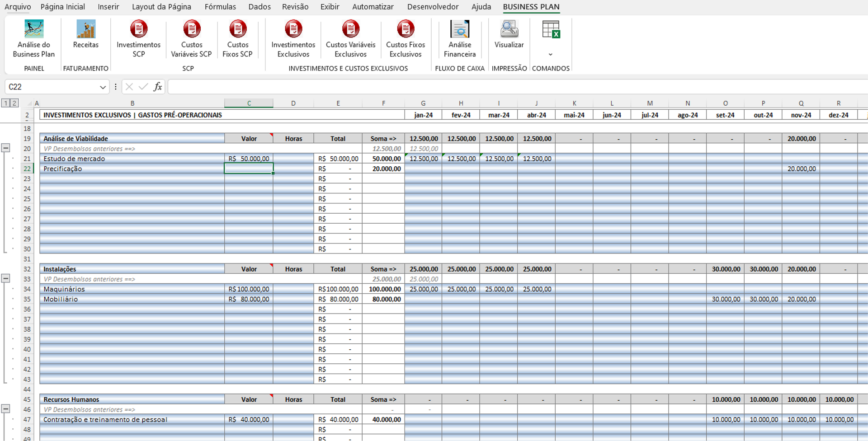Screen dimensions: 868x441
Task: Select column F header
Action: [383, 103]
